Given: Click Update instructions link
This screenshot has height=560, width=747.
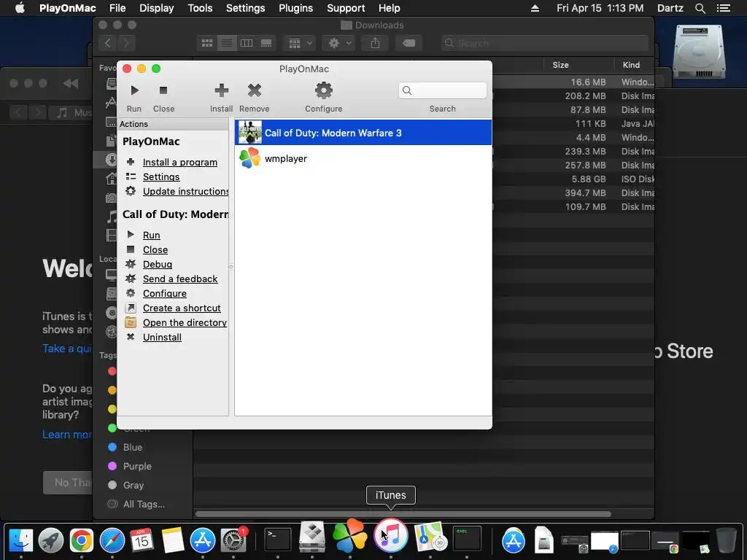Looking at the screenshot, I should pos(186,192).
